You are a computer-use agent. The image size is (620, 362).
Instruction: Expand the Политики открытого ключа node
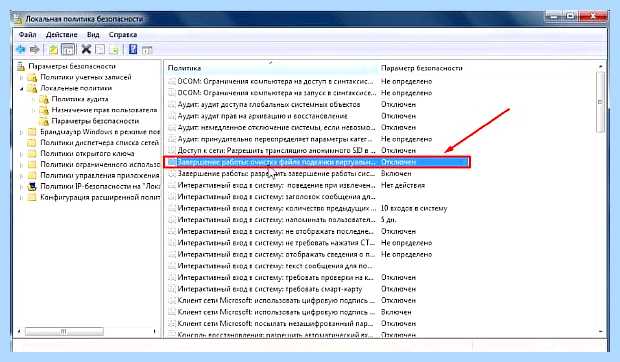coord(21,154)
